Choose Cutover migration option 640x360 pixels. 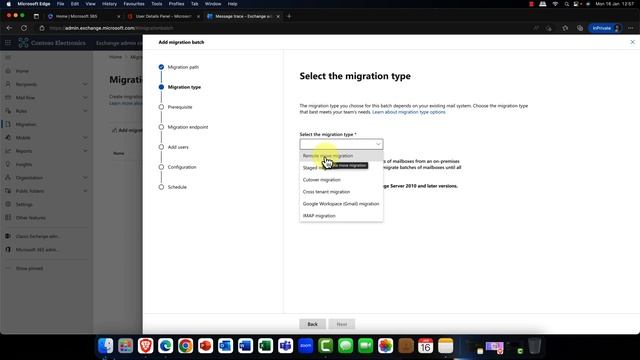(x=341, y=180)
